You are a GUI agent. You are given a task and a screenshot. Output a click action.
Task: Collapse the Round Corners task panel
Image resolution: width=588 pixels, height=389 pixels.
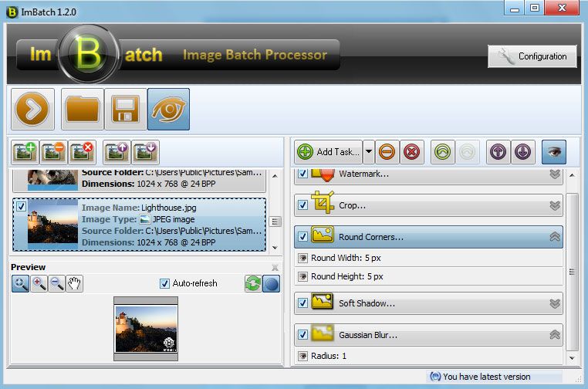(x=554, y=237)
